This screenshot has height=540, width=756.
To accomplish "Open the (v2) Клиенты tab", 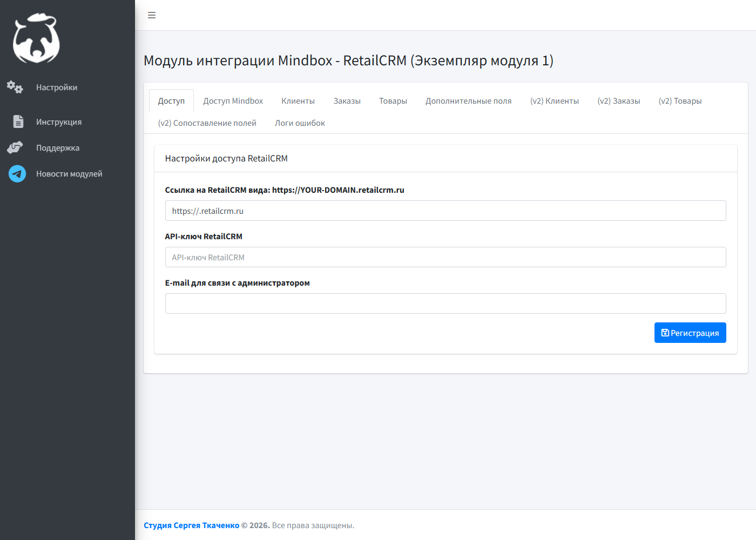I will 555,101.
